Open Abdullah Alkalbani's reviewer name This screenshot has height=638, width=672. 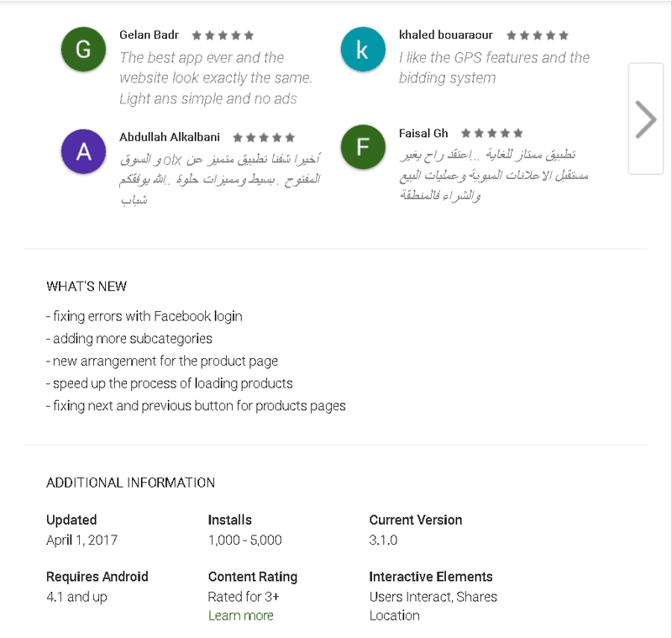point(171,137)
